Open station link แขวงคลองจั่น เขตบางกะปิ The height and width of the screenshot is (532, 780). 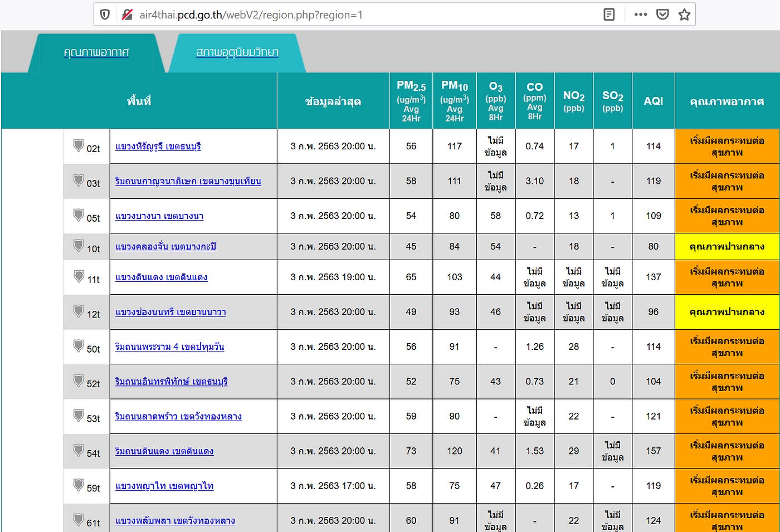coord(165,246)
